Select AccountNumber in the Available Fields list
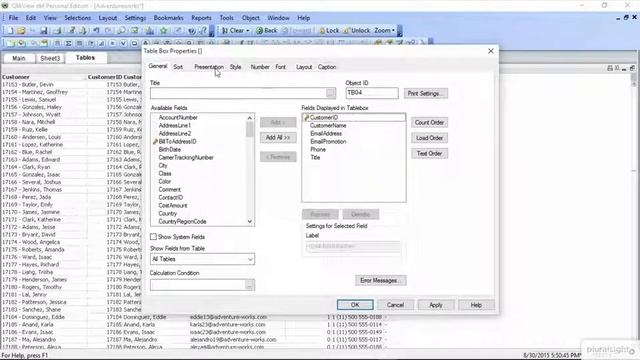640x360 pixels. 178,118
